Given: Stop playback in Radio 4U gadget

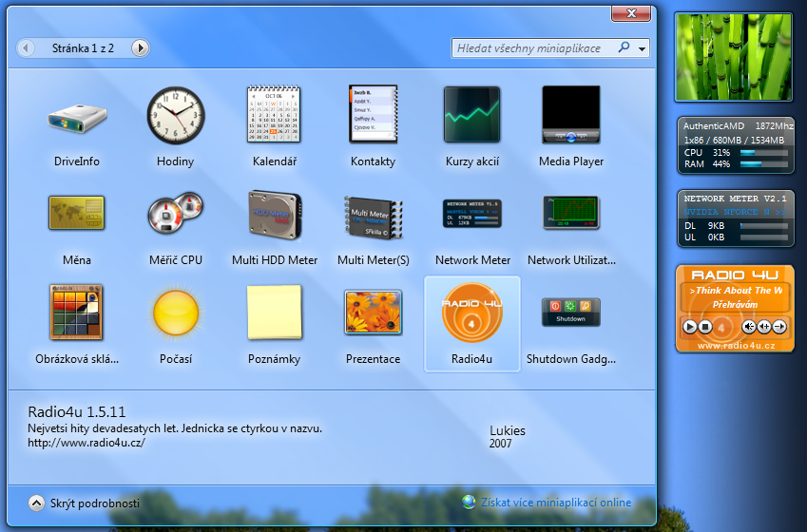Looking at the screenshot, I should pos(705,327).
